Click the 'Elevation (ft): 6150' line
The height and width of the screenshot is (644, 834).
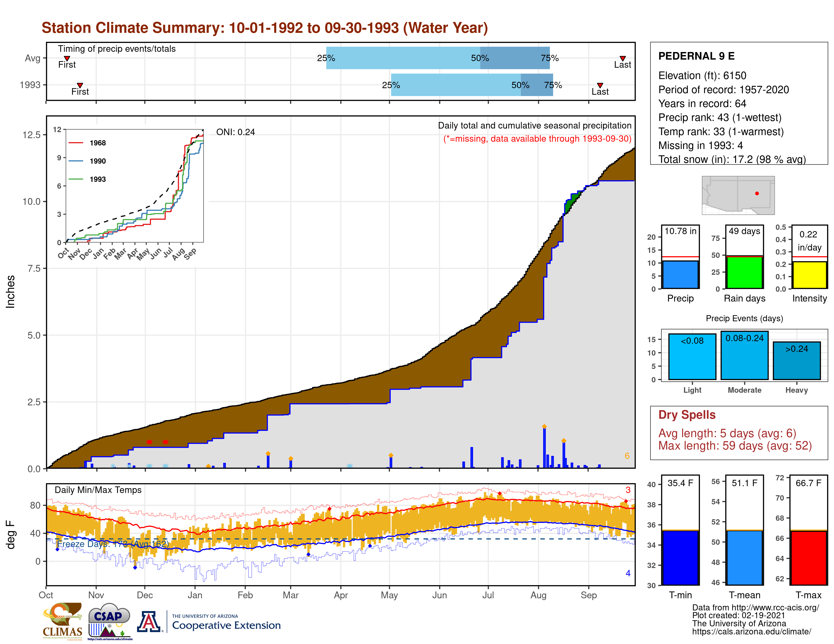[702, 76]
